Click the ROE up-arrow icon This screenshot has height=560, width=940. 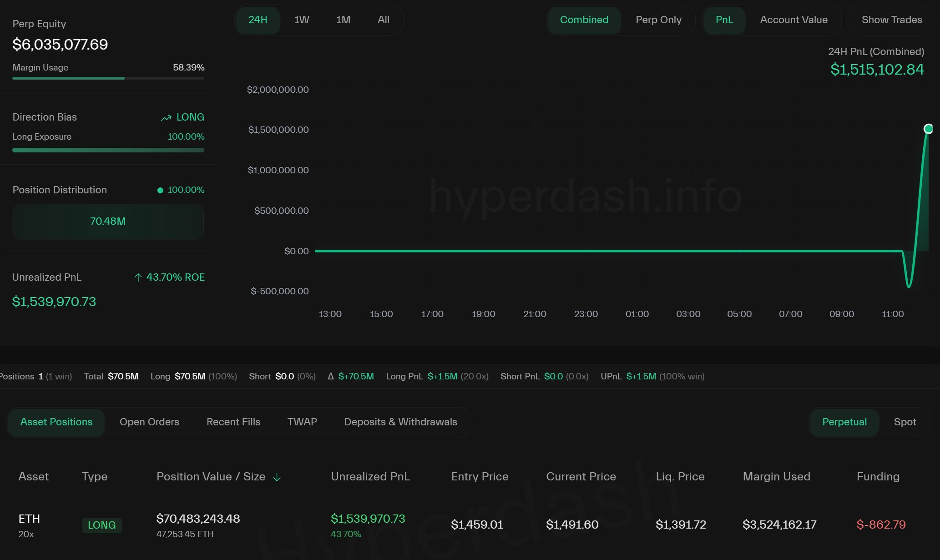pyautogui.click(x=138, y=277)
